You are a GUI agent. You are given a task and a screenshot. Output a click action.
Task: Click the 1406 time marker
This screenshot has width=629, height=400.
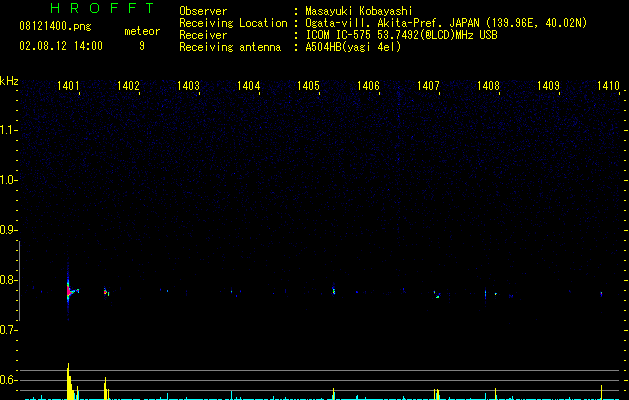click(x=368, y=85)
